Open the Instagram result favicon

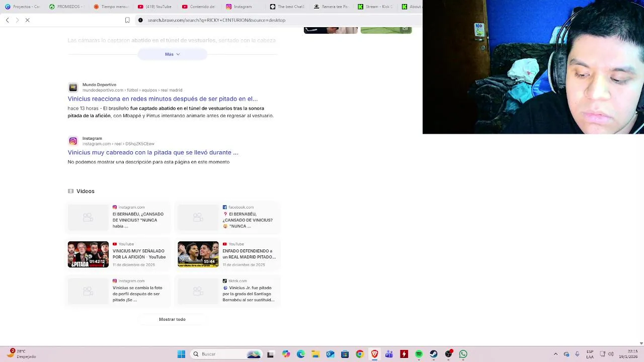click(73, 141)
